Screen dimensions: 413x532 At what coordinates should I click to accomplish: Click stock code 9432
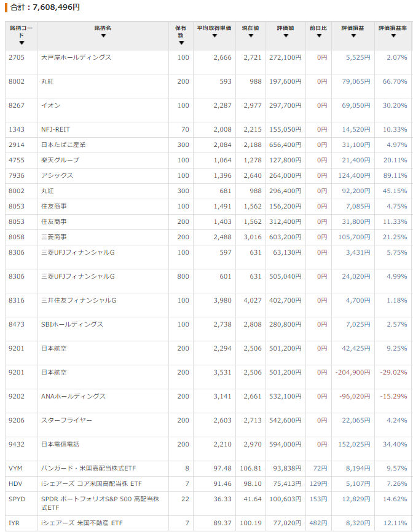[17, 444]
